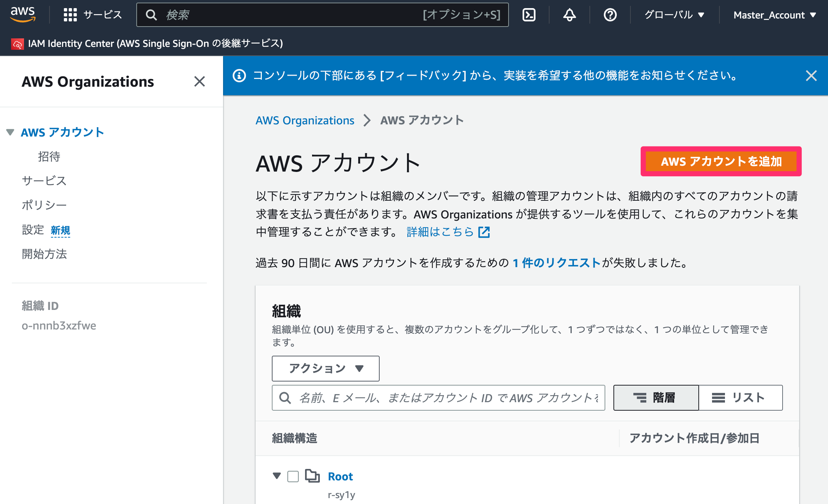828x504 pixels.
Task: Select 招待 in the sidebar
Action: pyautogui.click(x=49, y=156)
